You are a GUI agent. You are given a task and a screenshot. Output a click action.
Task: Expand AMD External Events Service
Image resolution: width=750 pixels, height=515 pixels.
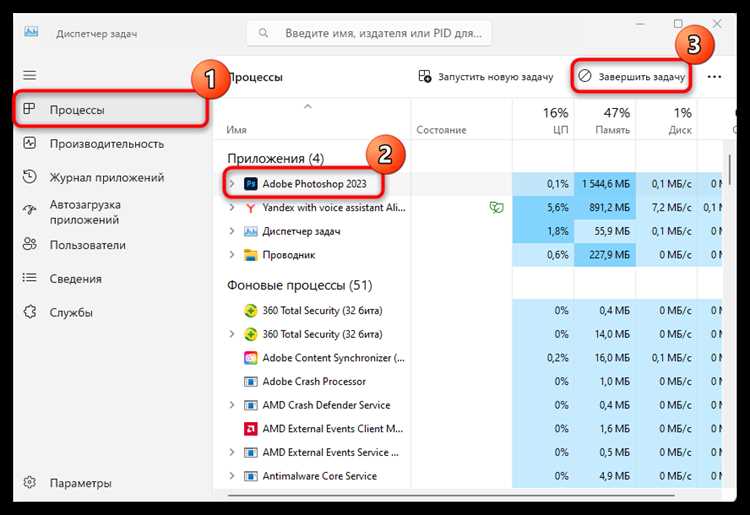tap(232, 452)
